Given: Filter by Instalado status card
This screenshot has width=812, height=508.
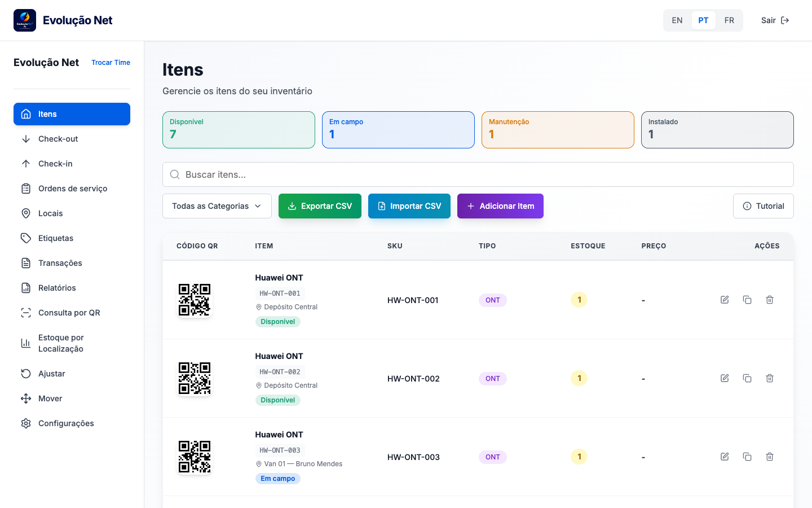Looking at the screenshot, I should click(717, 130).
